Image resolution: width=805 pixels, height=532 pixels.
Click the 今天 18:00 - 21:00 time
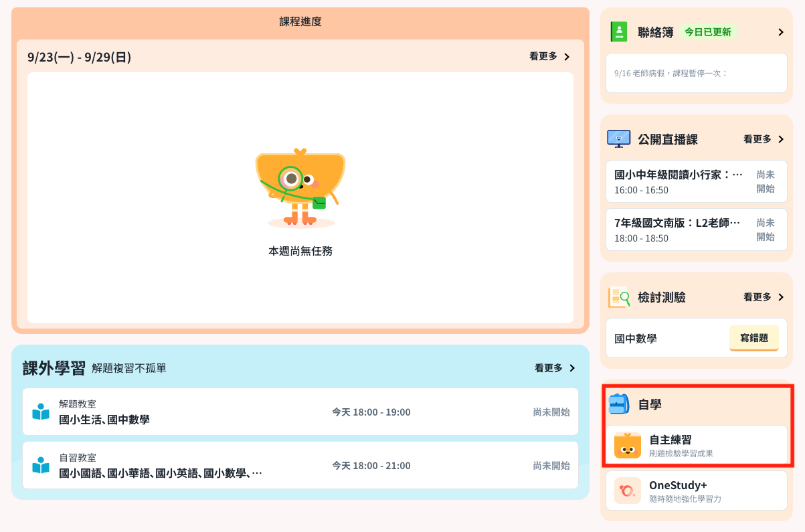click(x=371, y=466)
